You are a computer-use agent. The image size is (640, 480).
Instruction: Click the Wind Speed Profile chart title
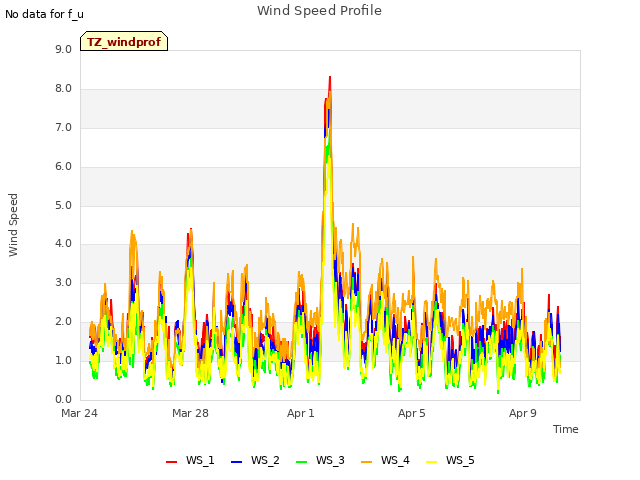point(319,10)
